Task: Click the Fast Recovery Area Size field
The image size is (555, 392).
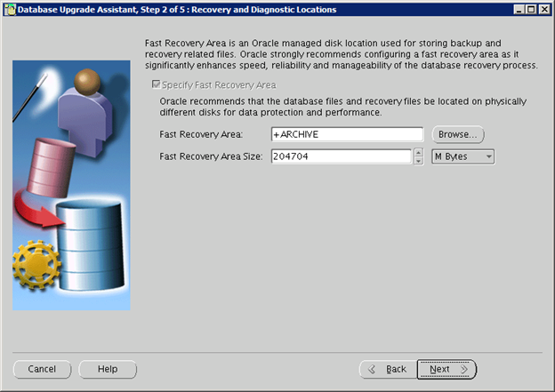Action: click(342, 156)
